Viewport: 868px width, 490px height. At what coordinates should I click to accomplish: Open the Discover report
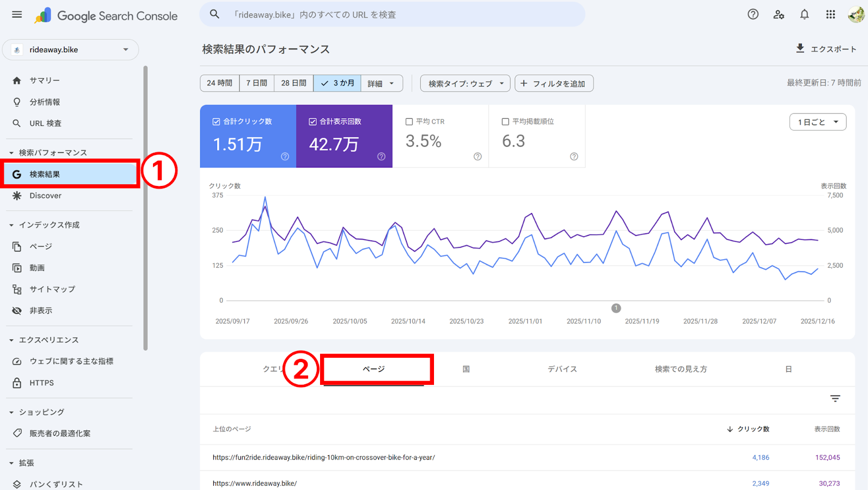pos(46,195)
